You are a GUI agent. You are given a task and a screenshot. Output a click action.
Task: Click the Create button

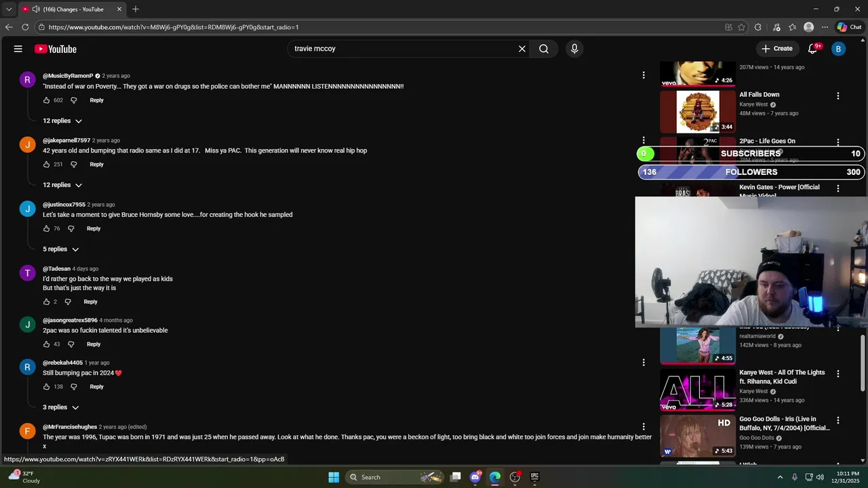point(776,49)
